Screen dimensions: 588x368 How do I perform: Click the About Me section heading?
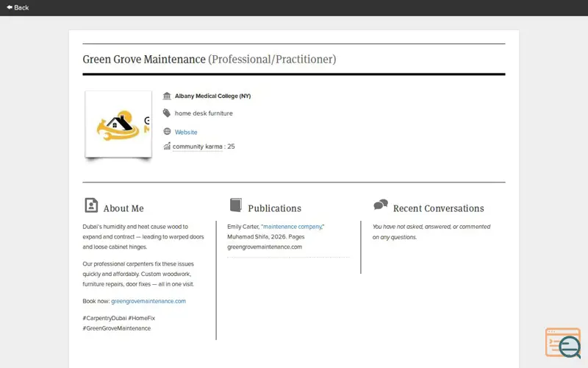point(123,208)
